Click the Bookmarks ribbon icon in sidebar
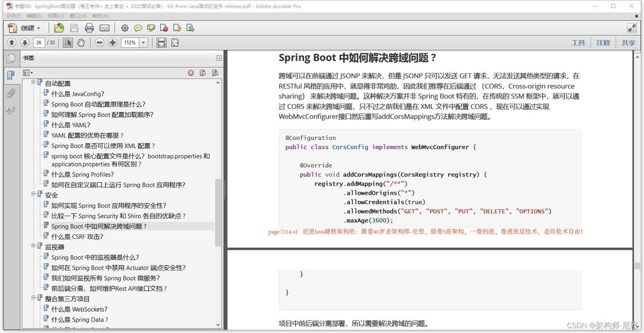Image resolution: width=644 pixels, height=333 pixels. pyautogui.click(x=11, y=75)
